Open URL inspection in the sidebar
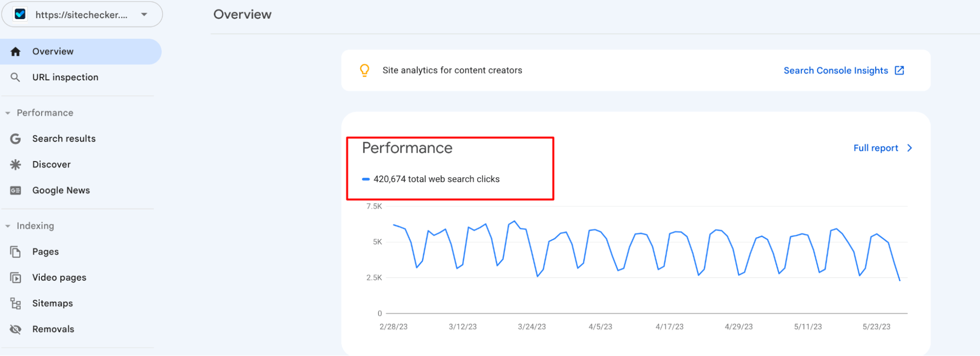The width and height of the screenshot is (980, 356). point(65,77)
